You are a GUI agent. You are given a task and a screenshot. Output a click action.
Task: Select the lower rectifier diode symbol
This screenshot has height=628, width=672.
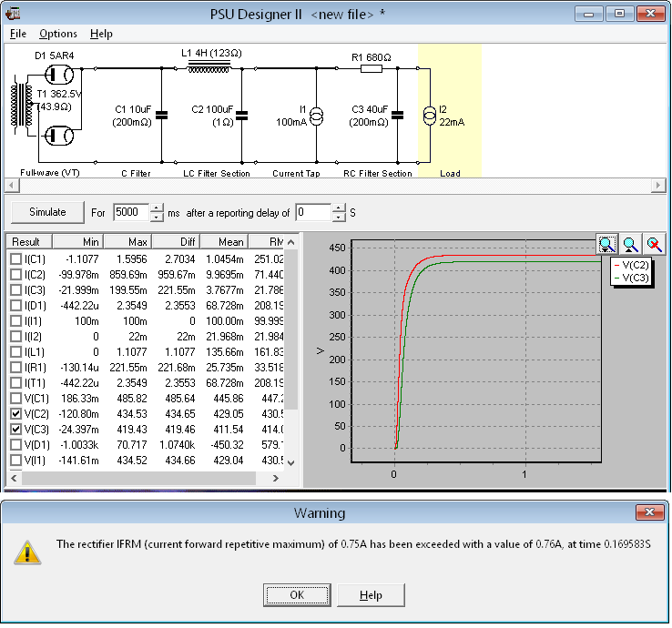[59, 136]
